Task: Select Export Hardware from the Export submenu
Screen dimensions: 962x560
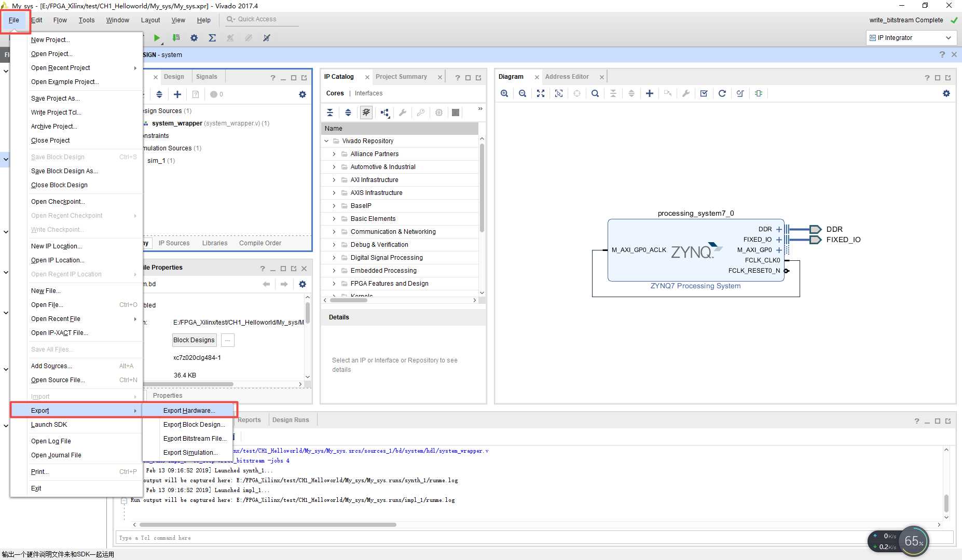Action: [x=189, y=411]
